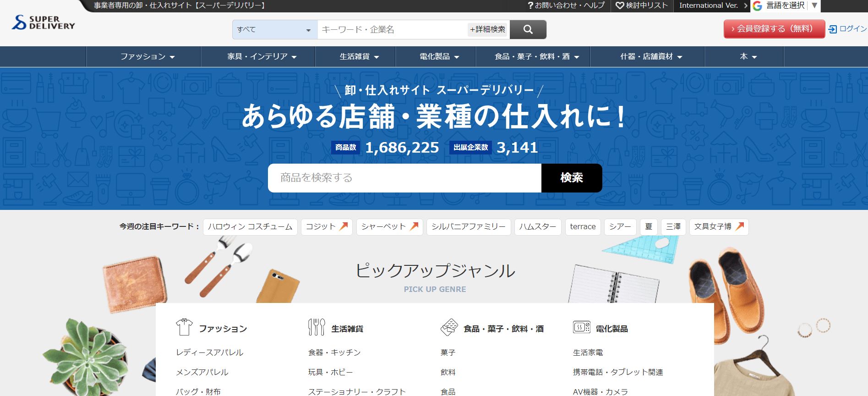Select ハムスター keyword tag
Screen dimensions: 868x396
coord(538,226)
